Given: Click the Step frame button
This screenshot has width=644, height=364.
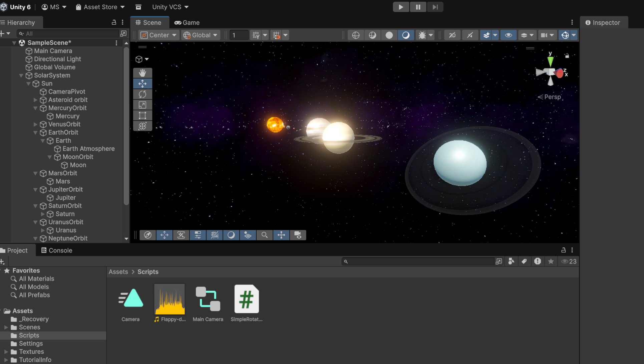Looking at the screenshot, I should [x=435, y=7].
